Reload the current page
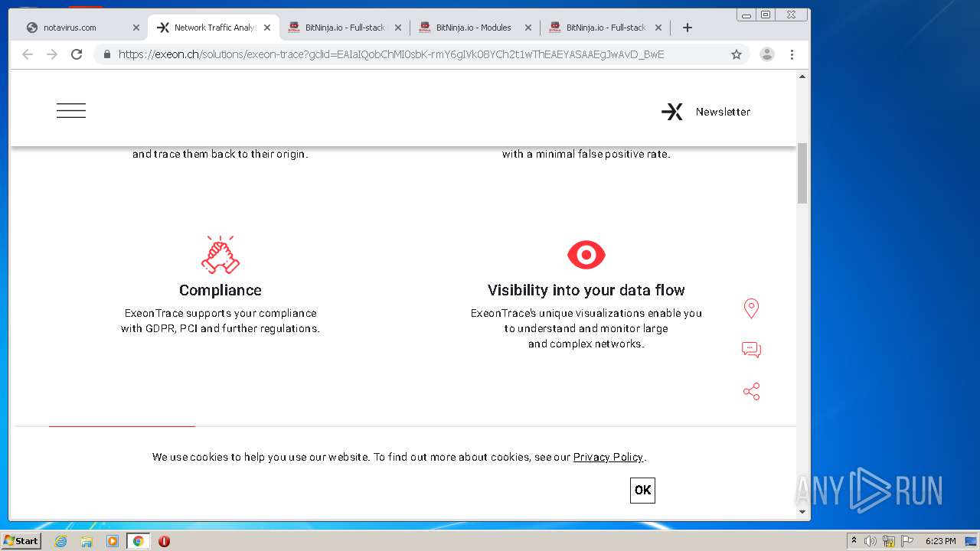 point(77,54)
